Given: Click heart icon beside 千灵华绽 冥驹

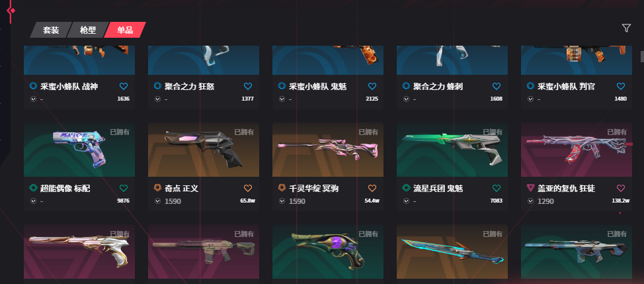Looking at the screenshot, I should [x=372, y=188].
